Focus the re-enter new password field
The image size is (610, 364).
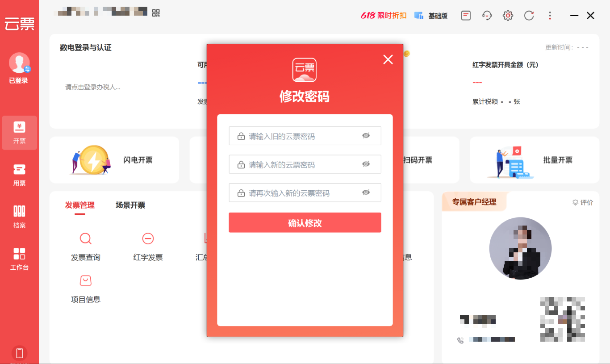(305, 192)
